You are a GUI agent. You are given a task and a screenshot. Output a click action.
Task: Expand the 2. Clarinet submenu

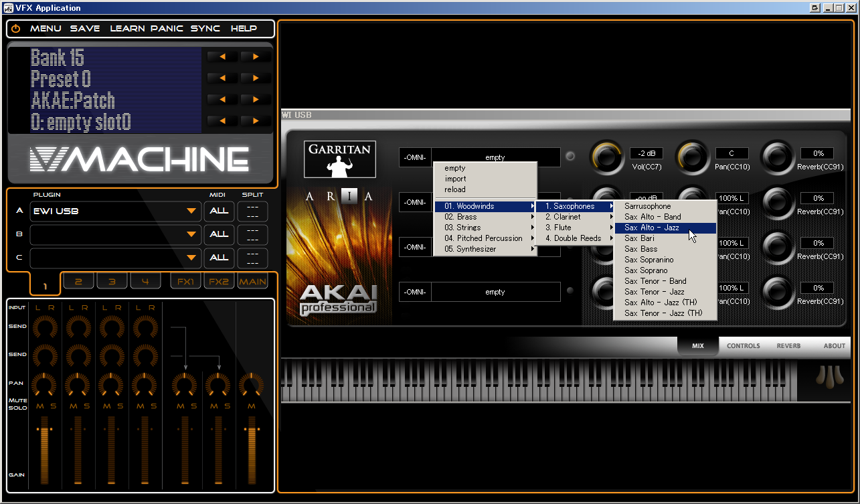point(575,217)
